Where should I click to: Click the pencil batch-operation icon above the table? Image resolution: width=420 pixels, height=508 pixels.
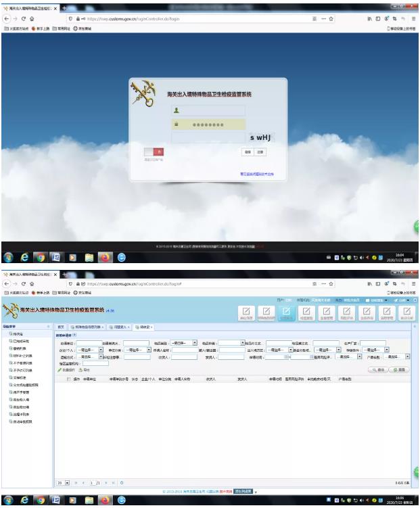(x=60, y=370)
